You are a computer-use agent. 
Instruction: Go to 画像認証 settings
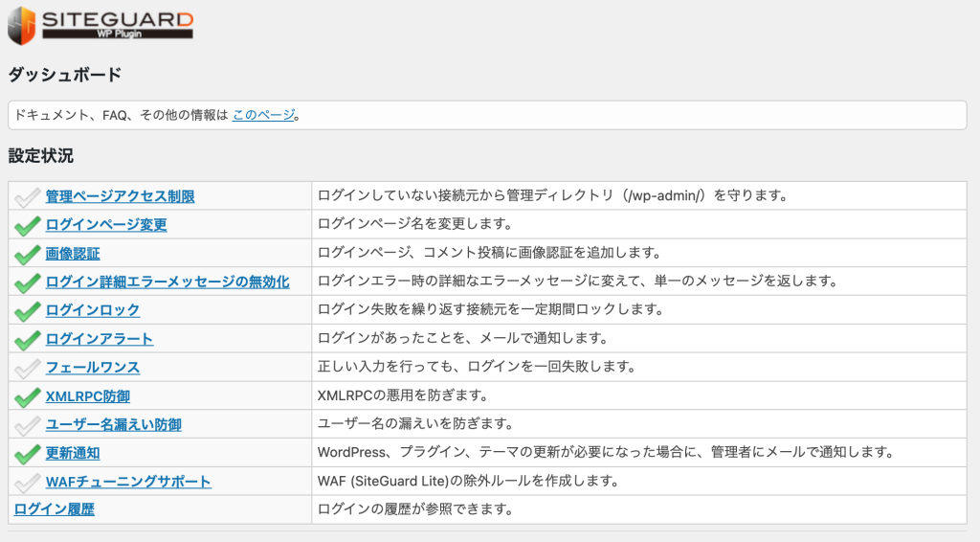point(73,254)
